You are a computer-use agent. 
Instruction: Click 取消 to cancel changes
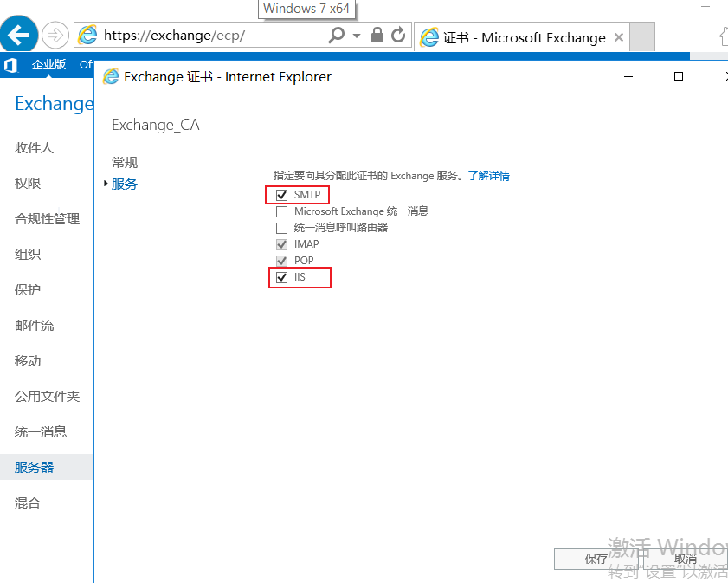pyautogui.click(x=686, y=559)
